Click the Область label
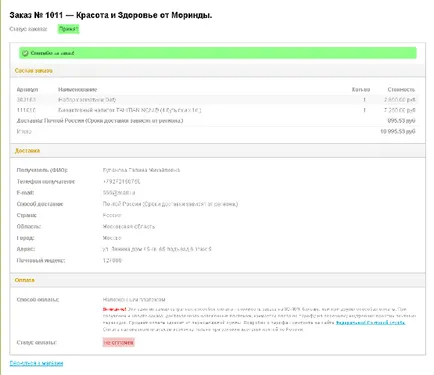The height and width of the screenshot is (375, 434). click(x=29, y=226)
